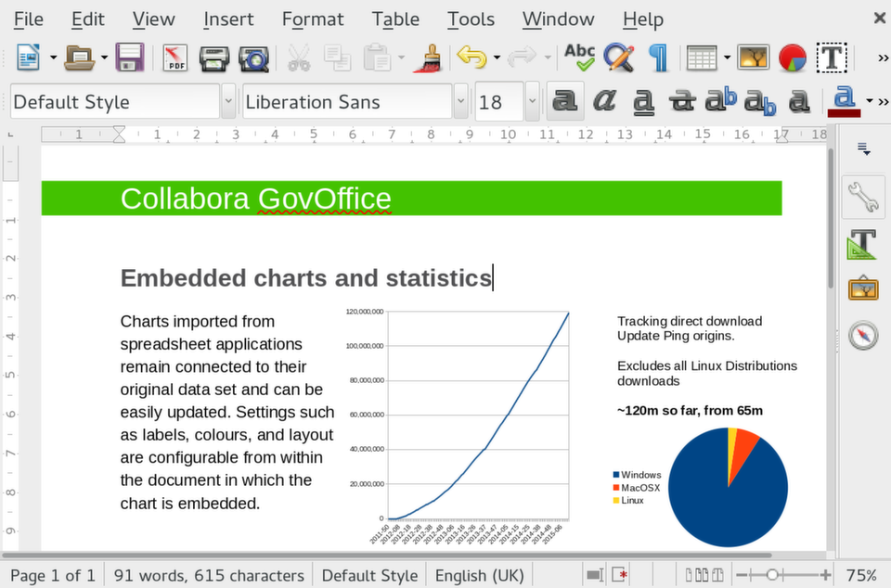Change English (UK) language in status bar

[479, 576]
